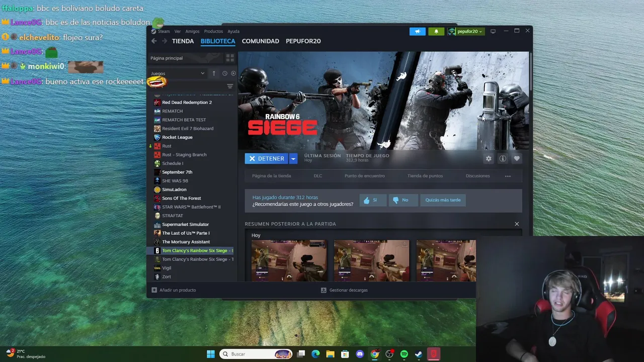The image size is (644, 362).
Task: Click Quizás más tarde button
Action: [x=443, y=200]
